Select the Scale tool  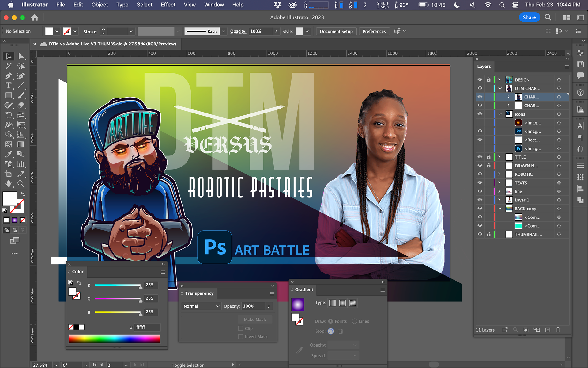click(x=21, y=115)
